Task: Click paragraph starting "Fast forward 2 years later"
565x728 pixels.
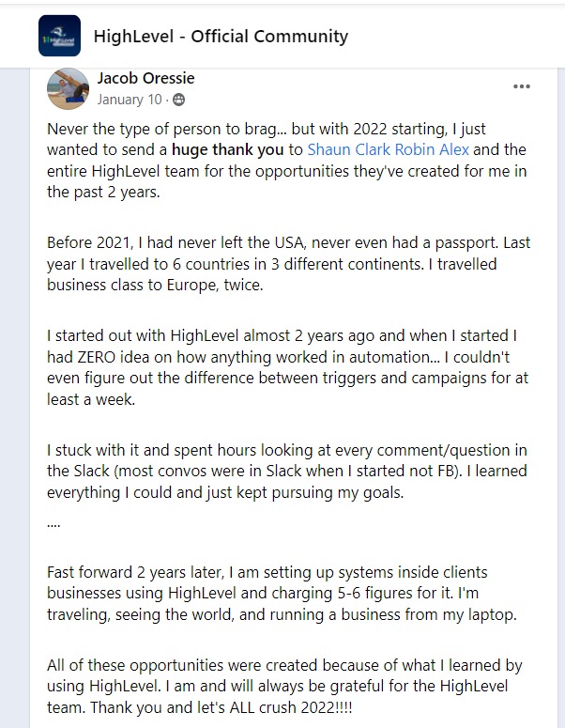Action: pos(282,593)
